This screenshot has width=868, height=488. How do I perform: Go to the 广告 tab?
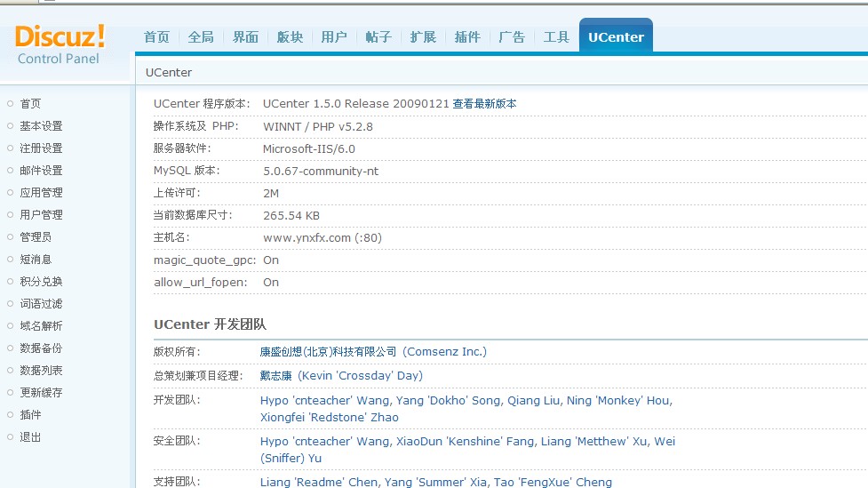[512, 37]
